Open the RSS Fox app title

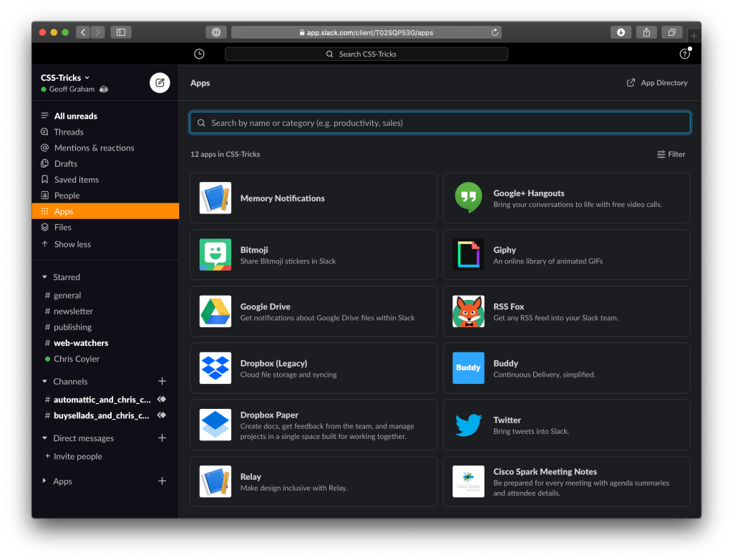coord(509,306)
